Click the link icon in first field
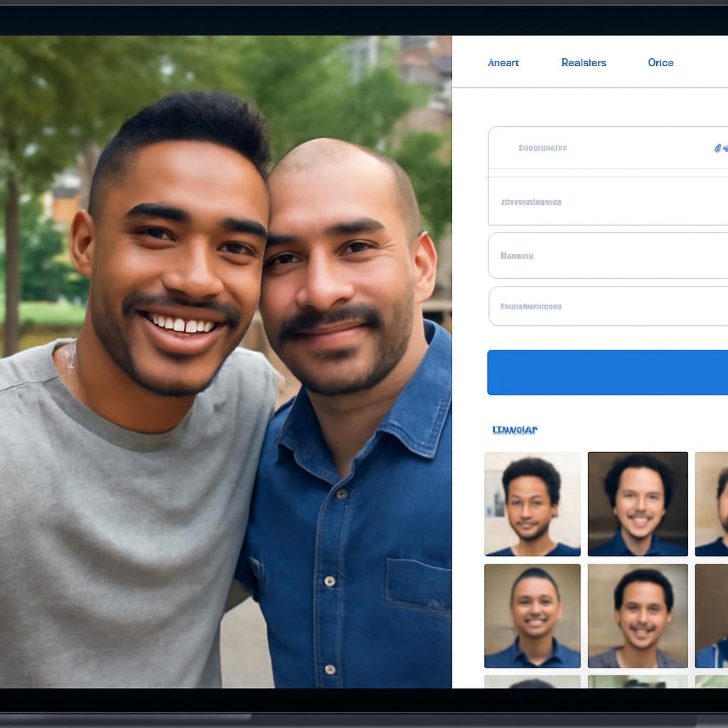The height and width of the screenshot is (728, 728). point(721,148)
